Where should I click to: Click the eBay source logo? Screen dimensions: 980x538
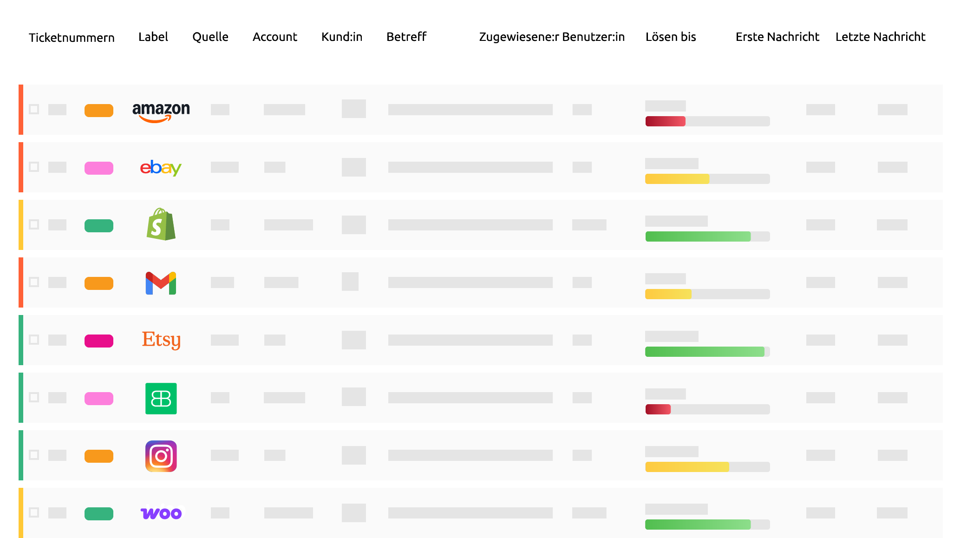click(161, 168)
